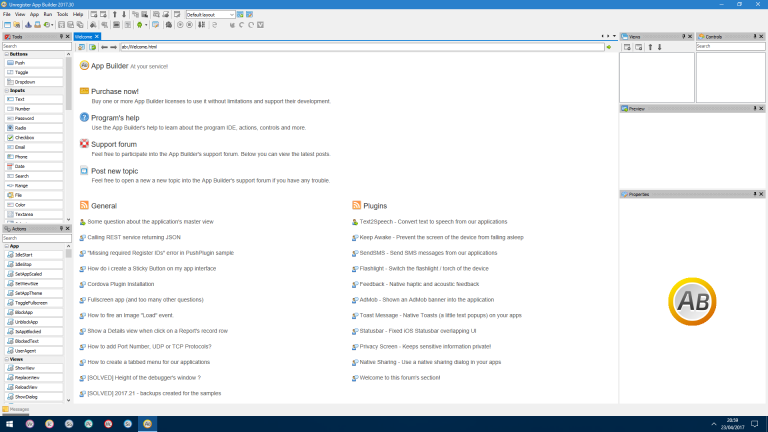Image resolution: width=768 pixels, height=432 pixels.
Task: Click the App Builder taskbar icon
Action: click(x=147, y=424)
